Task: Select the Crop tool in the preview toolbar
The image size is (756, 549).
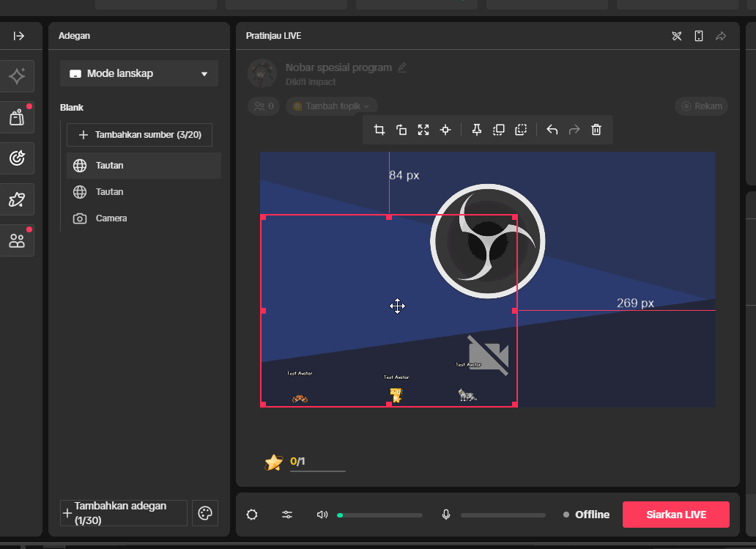Action: coord(379,130)
